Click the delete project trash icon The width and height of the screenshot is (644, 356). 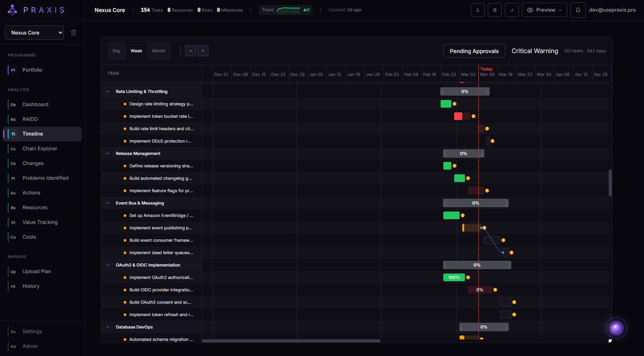(x=74, y=33)
